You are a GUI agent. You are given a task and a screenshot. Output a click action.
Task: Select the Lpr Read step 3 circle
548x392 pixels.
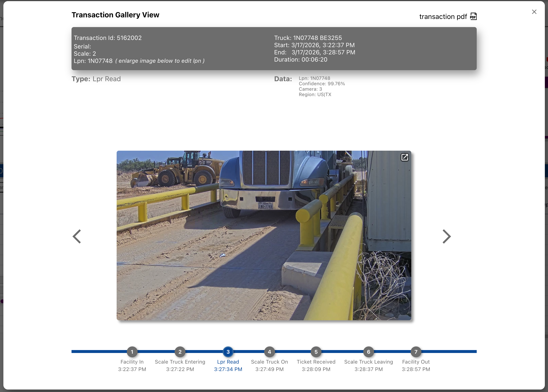point(228,352)
